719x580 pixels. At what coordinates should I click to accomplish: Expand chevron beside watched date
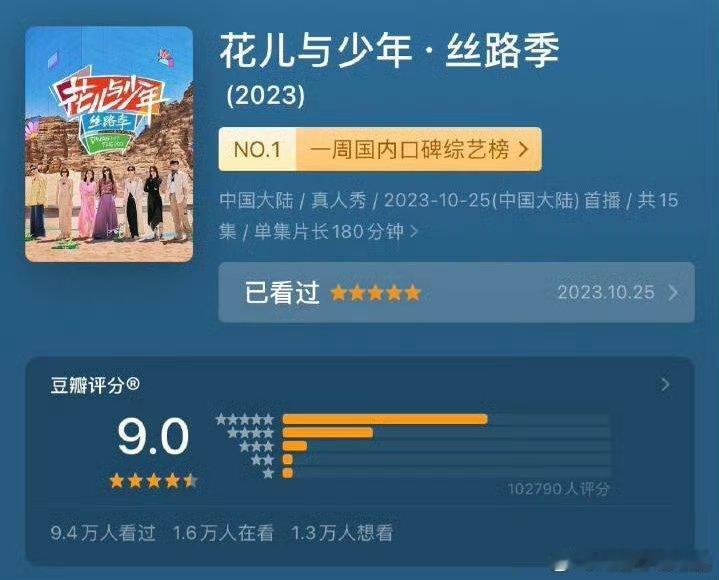click(673, 293)
